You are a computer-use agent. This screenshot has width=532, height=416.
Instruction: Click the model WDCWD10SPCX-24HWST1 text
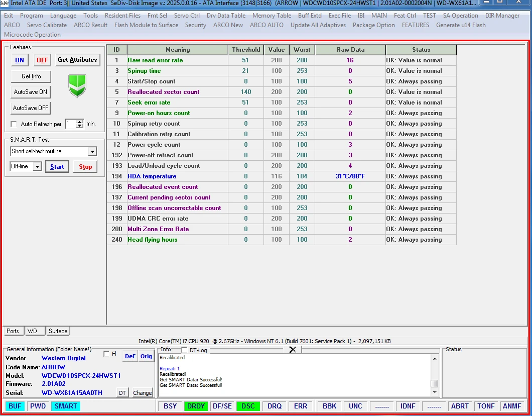click(x=81, y=376)
